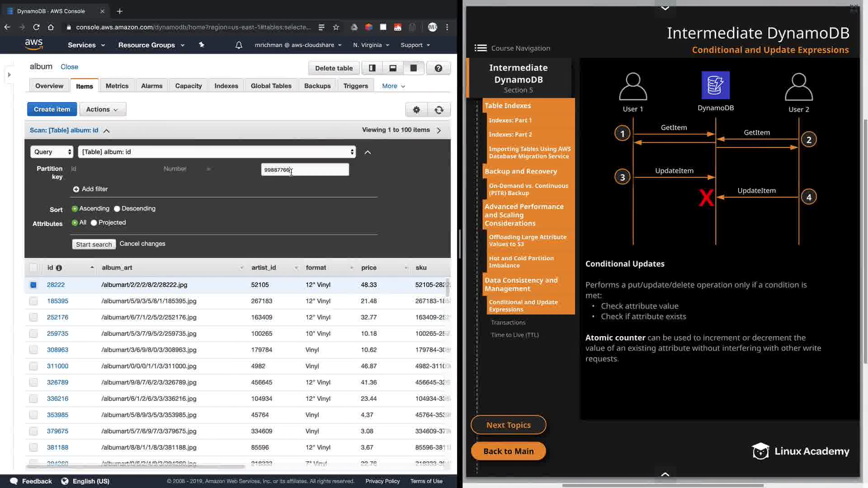Expand the Actions dropdown button

click(x=103, y=109)
